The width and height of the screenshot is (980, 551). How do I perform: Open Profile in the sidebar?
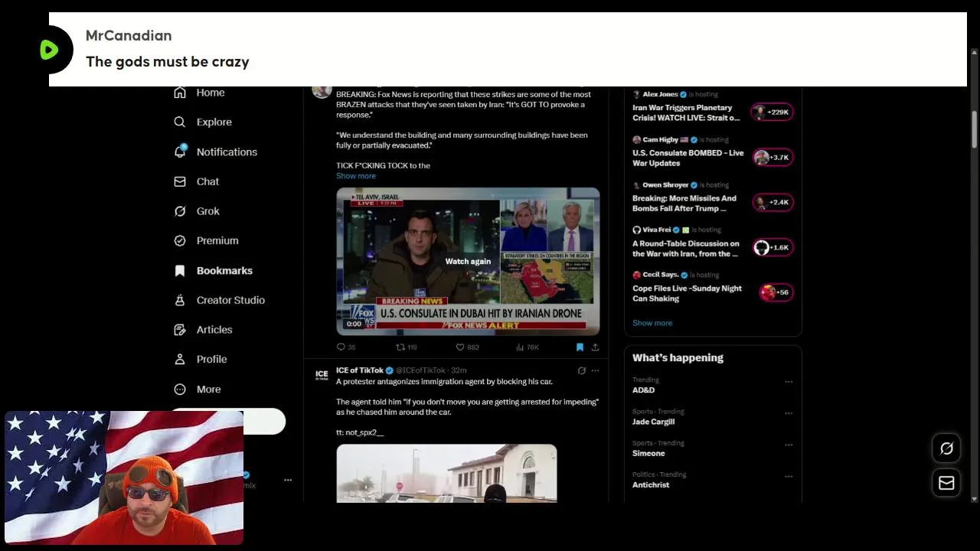[x=200, y=359]
